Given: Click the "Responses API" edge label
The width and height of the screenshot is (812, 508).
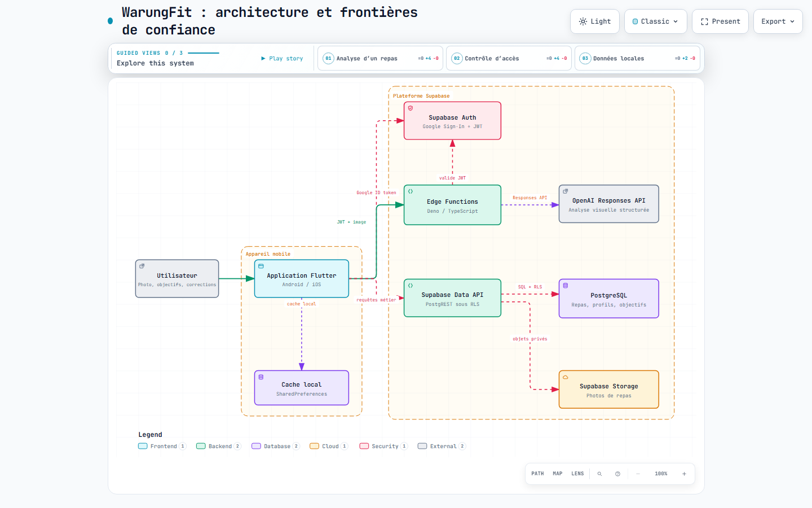Looking at the screenshot, I should pos(529,198).
